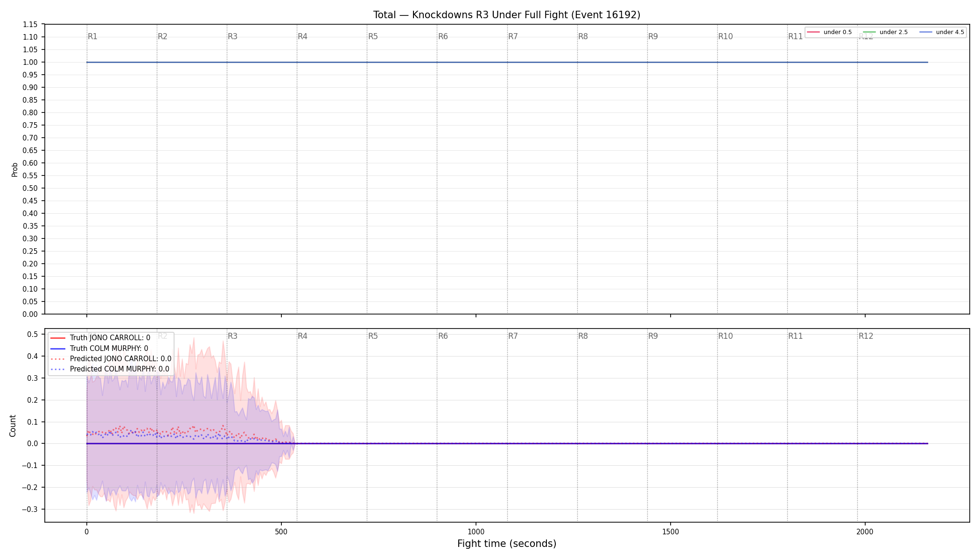Click the R6 round marker in top chart

(443, 36)
